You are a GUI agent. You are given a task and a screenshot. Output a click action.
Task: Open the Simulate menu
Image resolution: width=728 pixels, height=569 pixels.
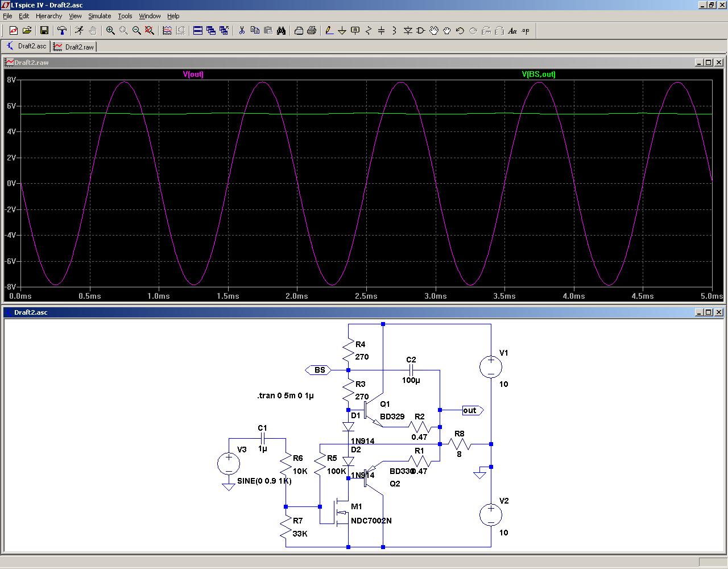(100, 16)
